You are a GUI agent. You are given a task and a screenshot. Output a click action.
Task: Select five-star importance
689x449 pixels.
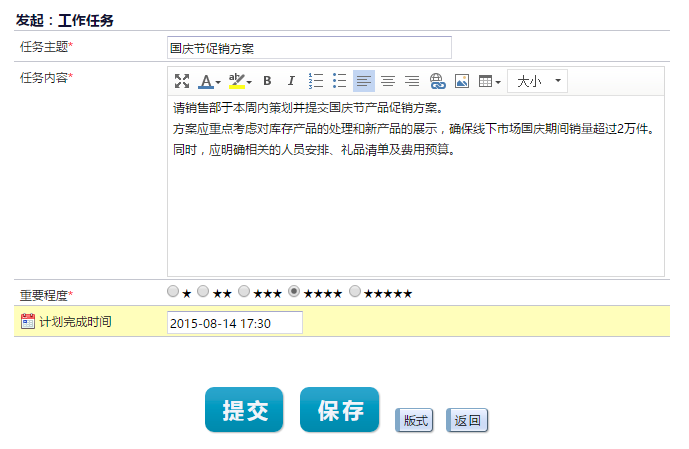(x=355, y=291)
